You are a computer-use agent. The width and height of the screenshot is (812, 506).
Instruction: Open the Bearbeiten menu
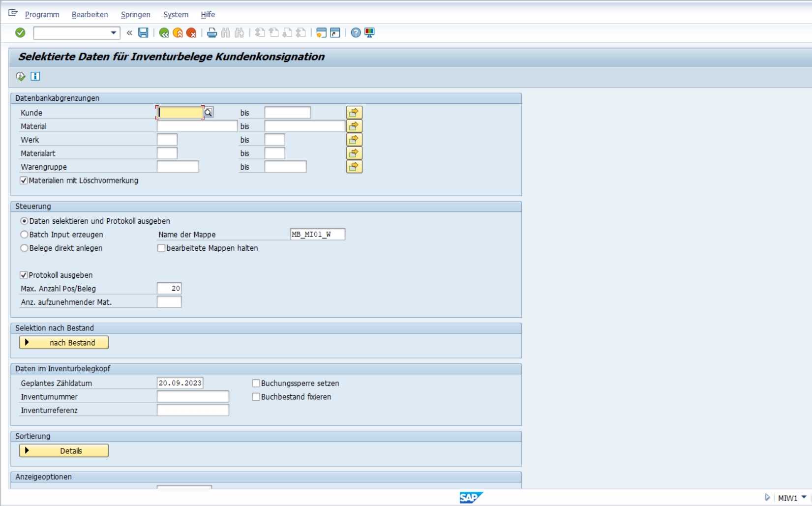tap(90, 15)
